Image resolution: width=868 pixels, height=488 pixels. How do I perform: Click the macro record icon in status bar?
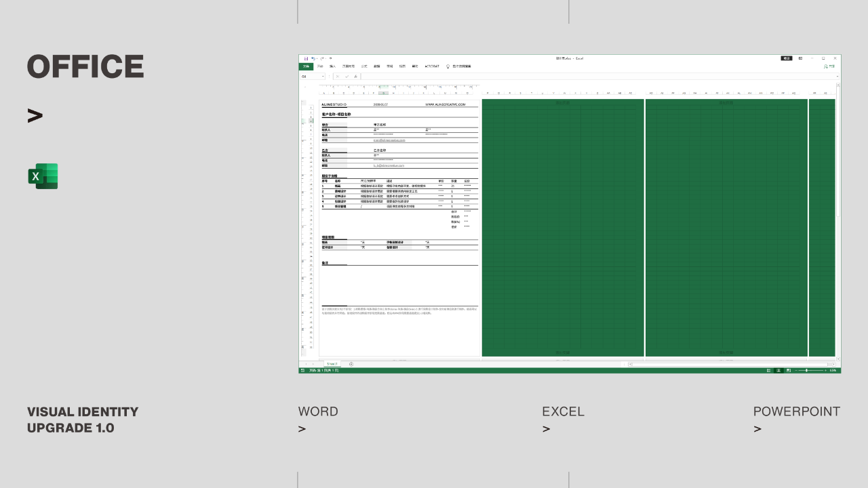(302, 371)
